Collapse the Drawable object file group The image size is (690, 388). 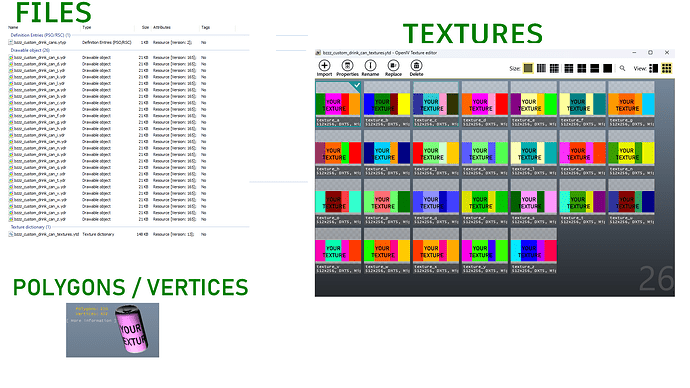click(30, 50)
